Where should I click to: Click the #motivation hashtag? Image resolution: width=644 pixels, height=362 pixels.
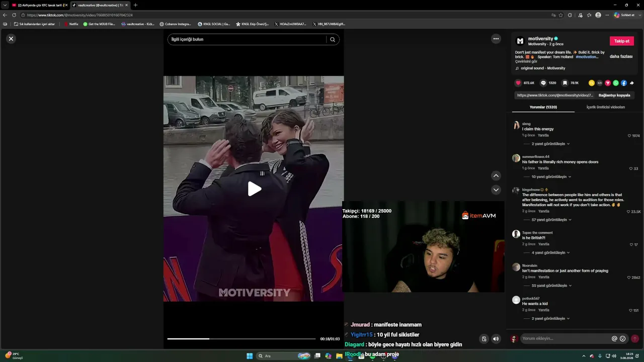click(x=587, y=57)
